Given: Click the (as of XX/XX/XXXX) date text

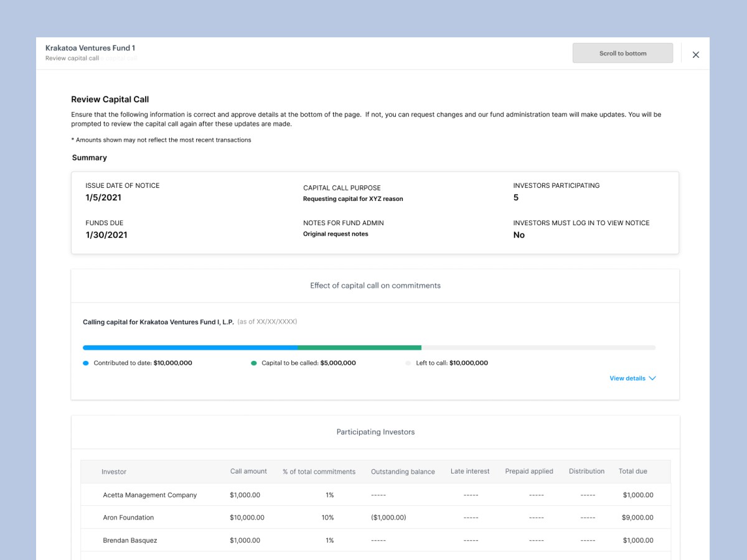Looking at the screenshot, I should (x=267, y=322).
